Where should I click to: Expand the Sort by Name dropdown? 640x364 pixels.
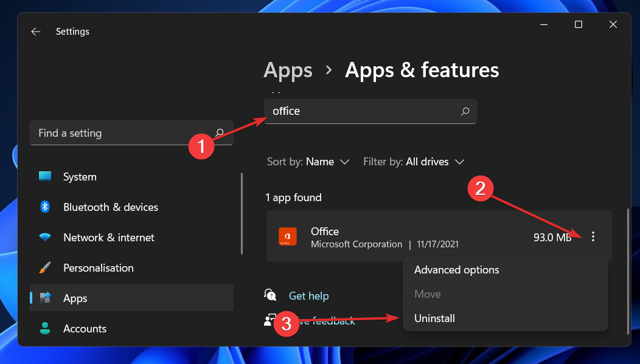pos(308,162)
